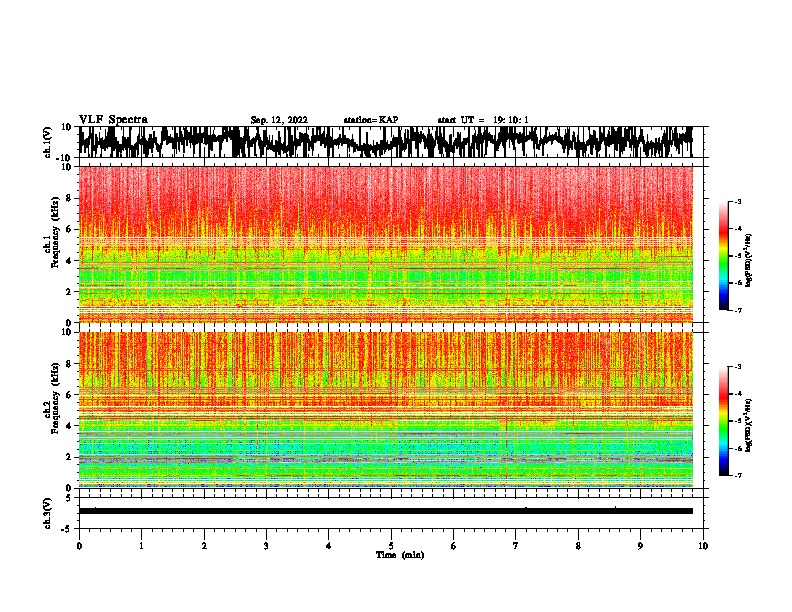Click the ch.1 voltage waveform trace
Image resolution: width=792 pixels, height=612 pixels.
pyautogui.click(x=385, y=142)
